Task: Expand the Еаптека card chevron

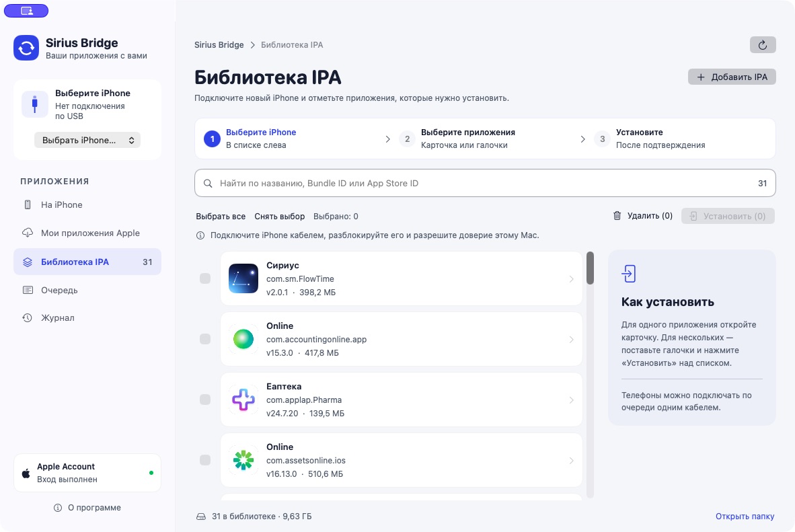Action: click(x=572, y=400)
